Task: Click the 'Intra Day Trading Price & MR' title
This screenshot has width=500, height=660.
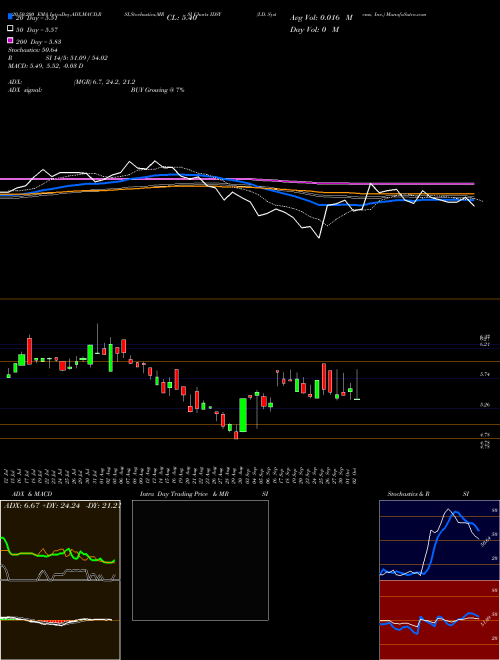Action: click(x=184, y=494)
